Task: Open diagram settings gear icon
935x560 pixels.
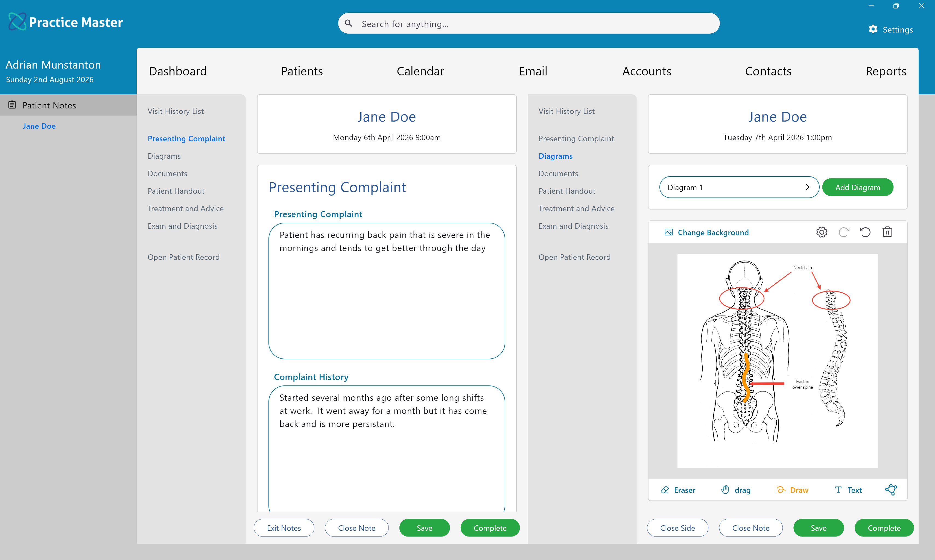Action: tap(821, 232)
